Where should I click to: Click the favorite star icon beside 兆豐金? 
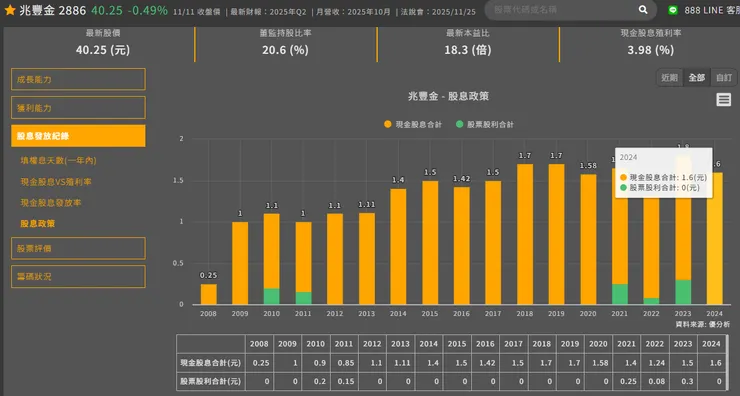pos(10,10)
